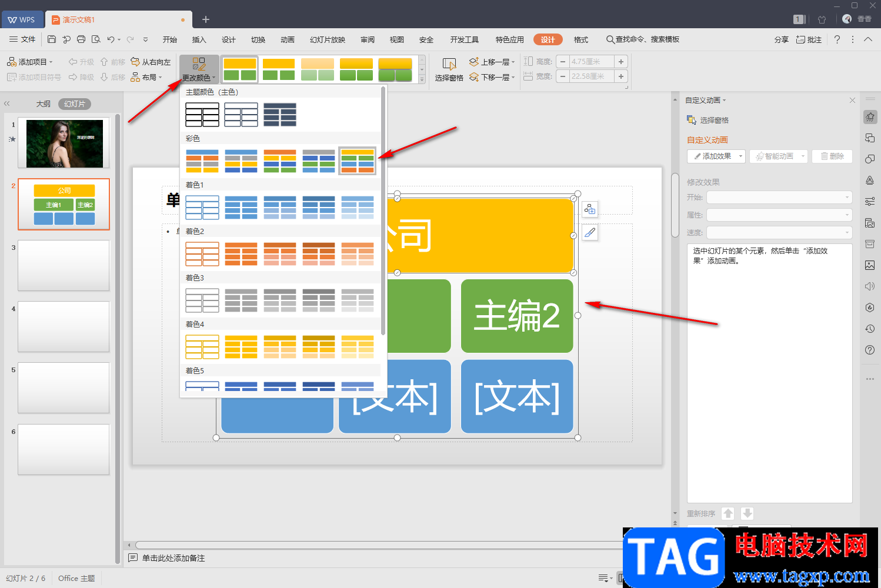881x588 pixels.
Task: Switch to the View (视图) tab
Action: click(397, 39)
